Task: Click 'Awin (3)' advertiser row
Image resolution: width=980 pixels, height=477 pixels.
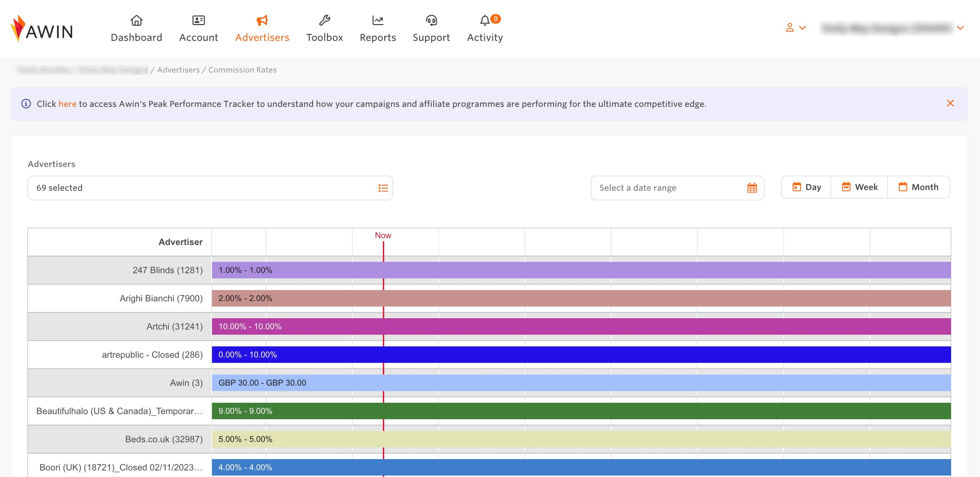Action: (120, 382)
